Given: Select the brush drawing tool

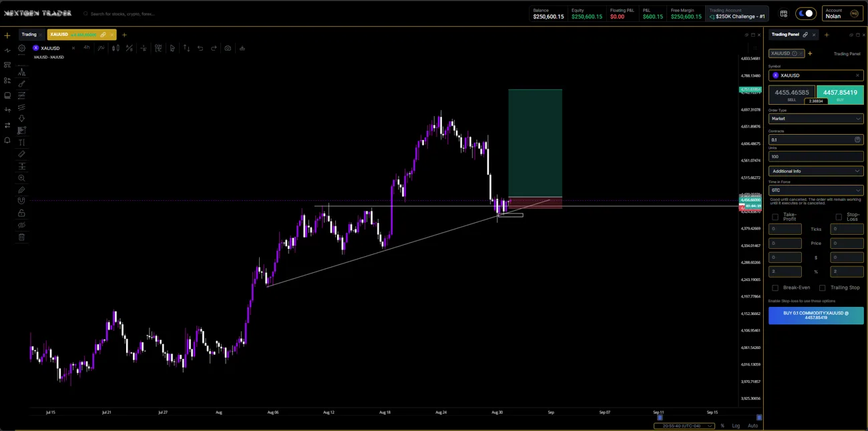Looking at the screenshot, I should pos(21,84).
